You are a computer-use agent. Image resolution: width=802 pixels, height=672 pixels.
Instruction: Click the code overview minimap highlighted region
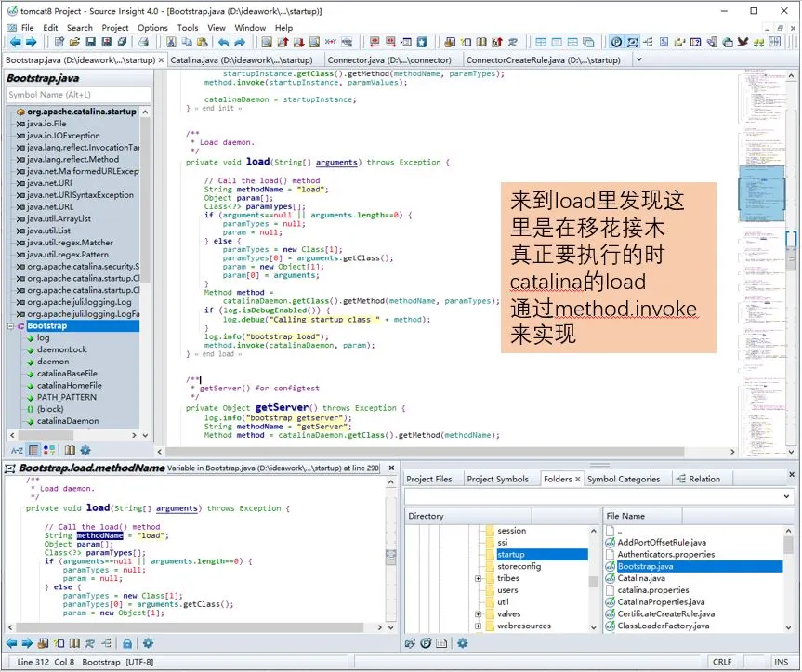pos(762,193)
